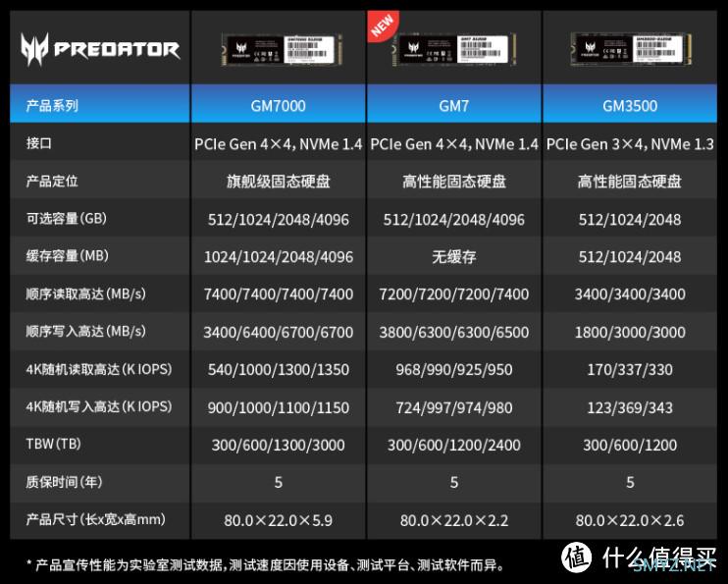This screenshot has height=584, width=728.
Task: Select the GM7 column header
Action: [453, 106]
